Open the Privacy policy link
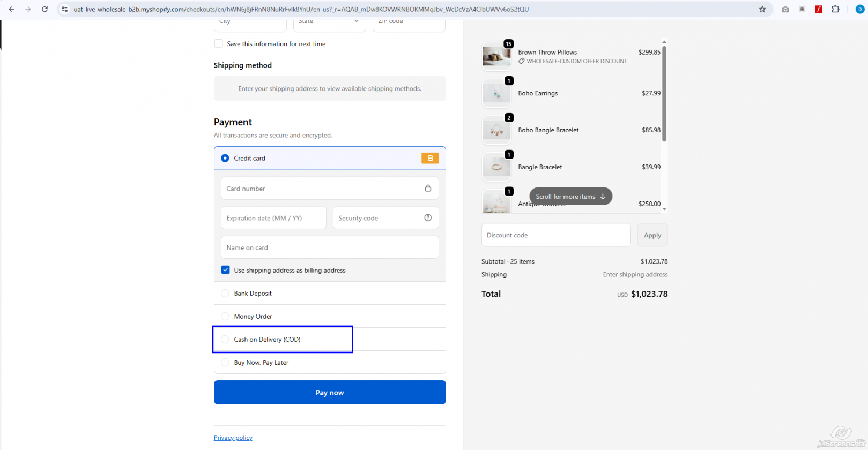 click(233, 438)
